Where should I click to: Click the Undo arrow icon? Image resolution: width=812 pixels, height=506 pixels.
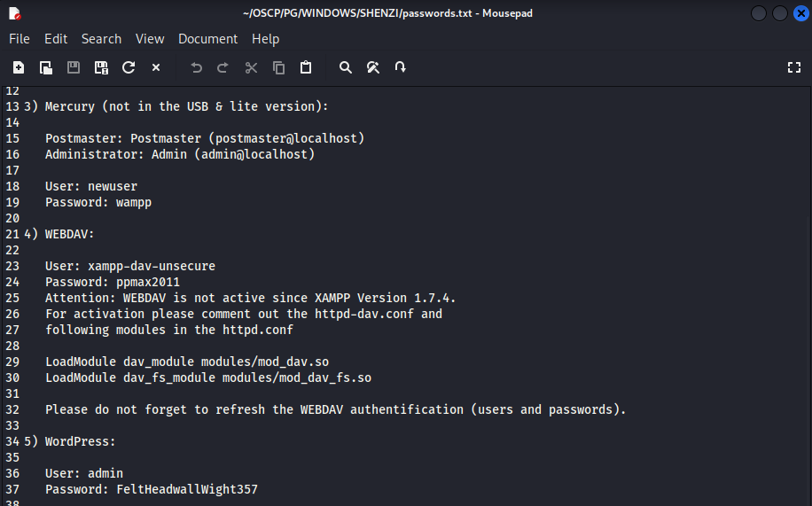click(x=196, y=67)
